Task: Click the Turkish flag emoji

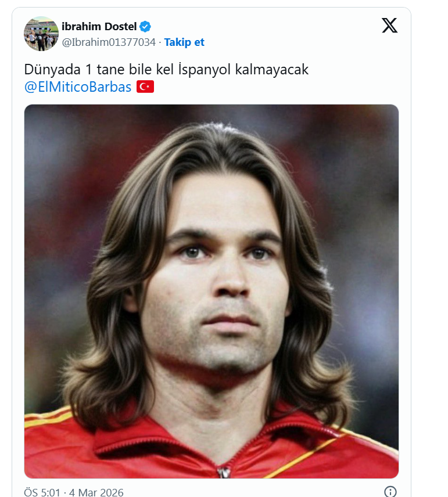Action: click(145, 88)
